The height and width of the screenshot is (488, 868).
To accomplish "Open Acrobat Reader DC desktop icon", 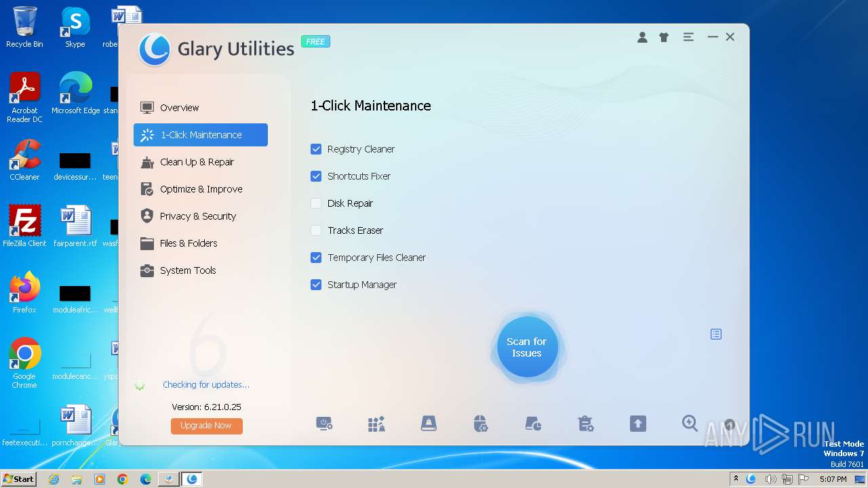I will click(24, 98).
